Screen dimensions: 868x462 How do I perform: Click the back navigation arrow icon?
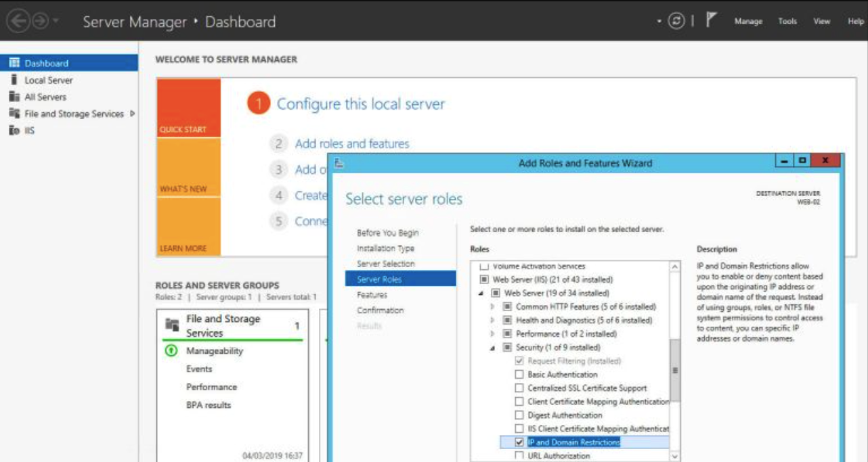19,21
